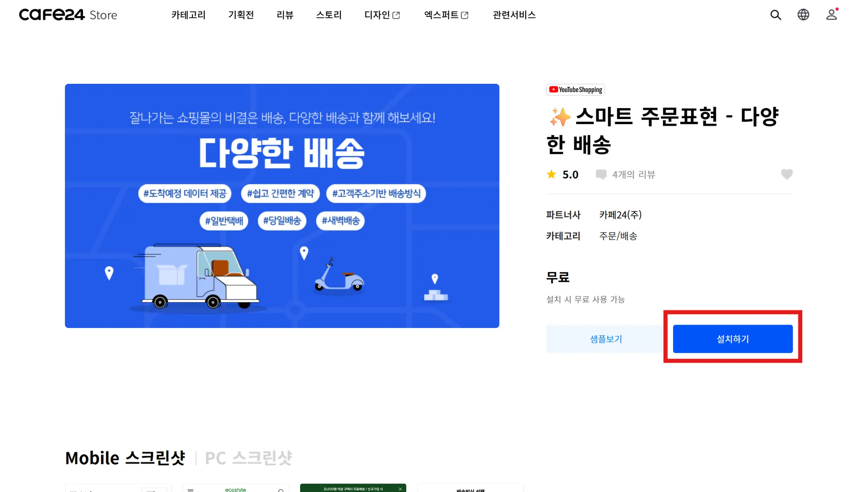
Task: Click the YouTube Shopping badge
Action: [x=576, y=89]
